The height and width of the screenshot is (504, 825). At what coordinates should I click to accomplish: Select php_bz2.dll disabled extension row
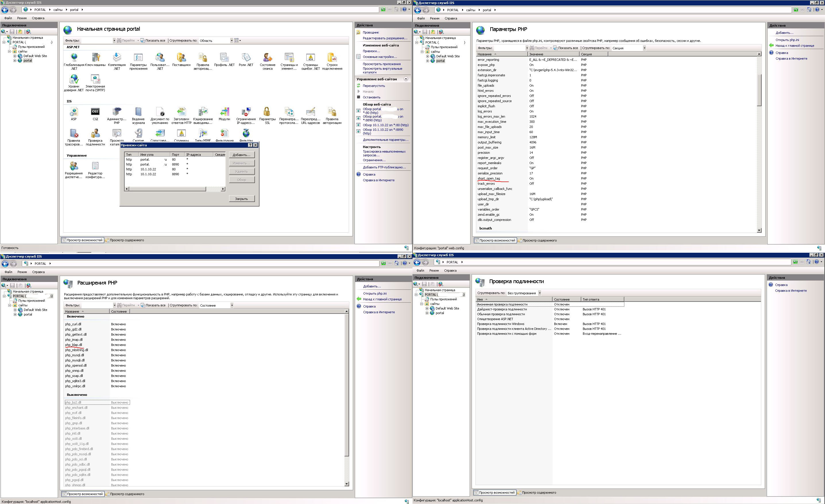coord(97,402)
